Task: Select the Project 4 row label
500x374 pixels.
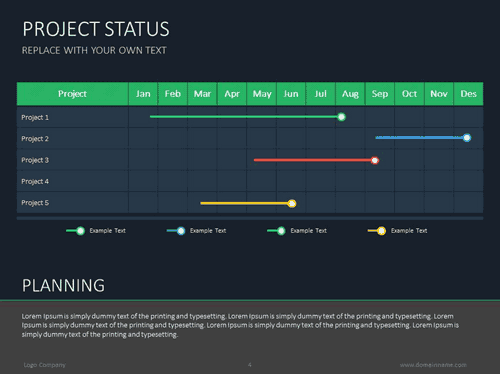Action: pos(35,181)
